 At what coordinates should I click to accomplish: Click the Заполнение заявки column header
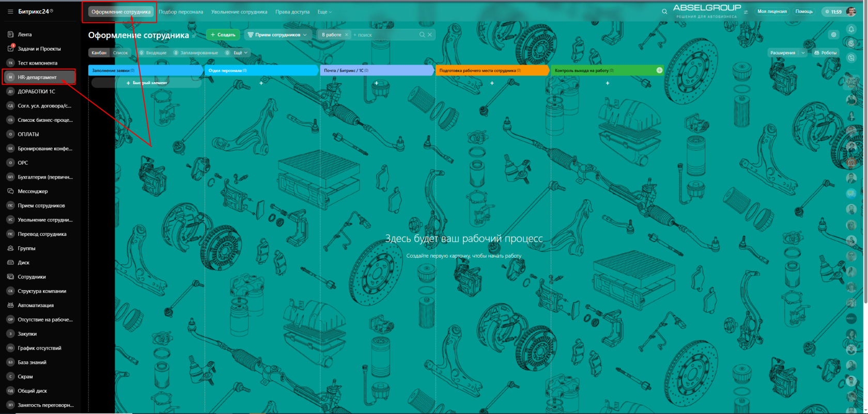point(146,70)
